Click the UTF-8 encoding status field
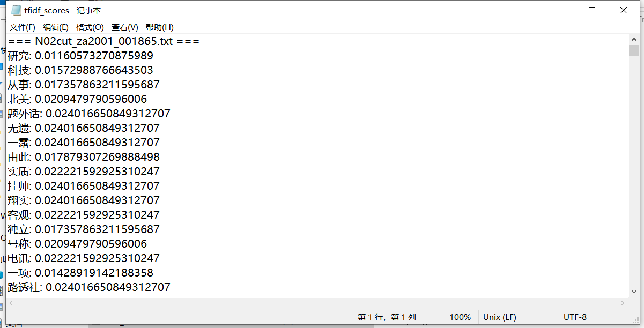644x328 pixels. pos(575,317)
